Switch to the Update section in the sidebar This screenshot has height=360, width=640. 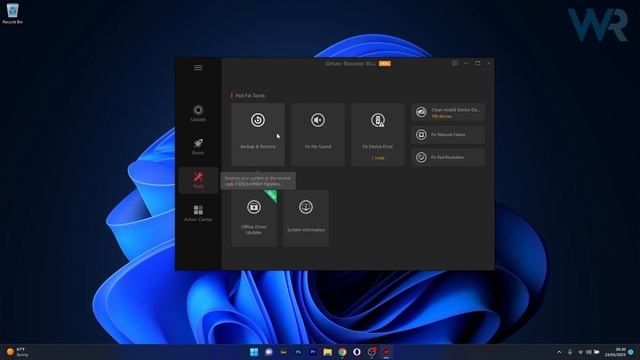(198, 113)
